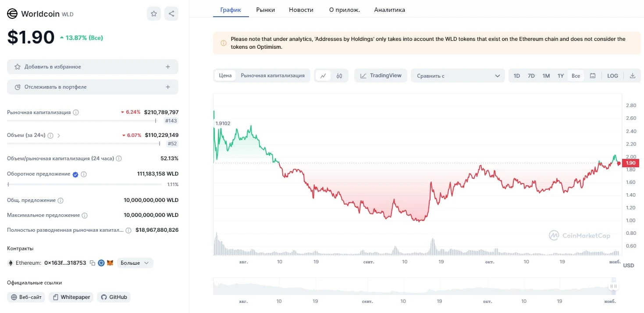Click the star icon beside the Worldcoin title
Viewport: 644px width, 313px height.
(154, 14)
